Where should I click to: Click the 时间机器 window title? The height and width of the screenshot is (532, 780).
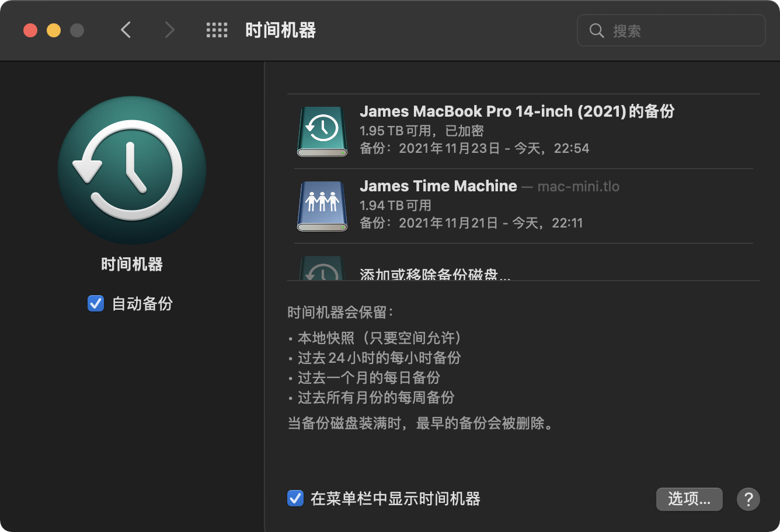[x=281, y=30]
